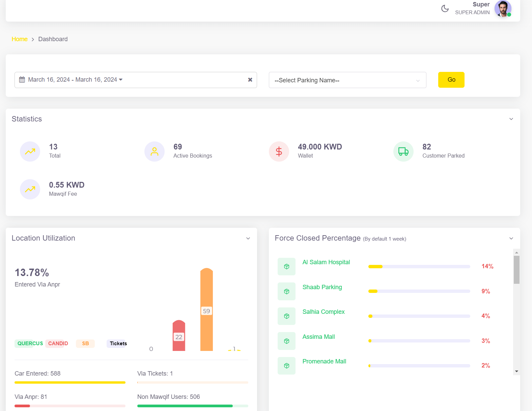Screen dimensions: 532x411
Task: Go to Home breadcrumb link
Action: (20, 39)
